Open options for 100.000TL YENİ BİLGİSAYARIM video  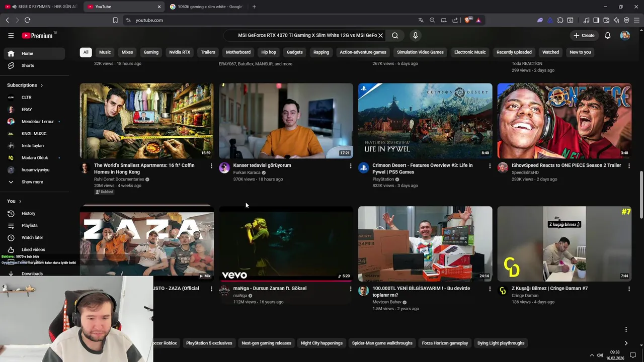coord(490,289)
